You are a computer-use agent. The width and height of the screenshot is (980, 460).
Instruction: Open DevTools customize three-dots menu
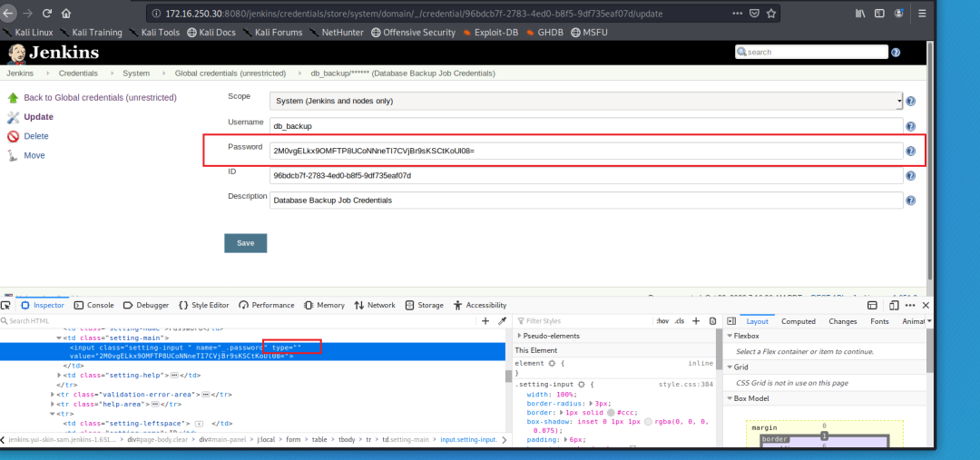(x=911, y=305)
